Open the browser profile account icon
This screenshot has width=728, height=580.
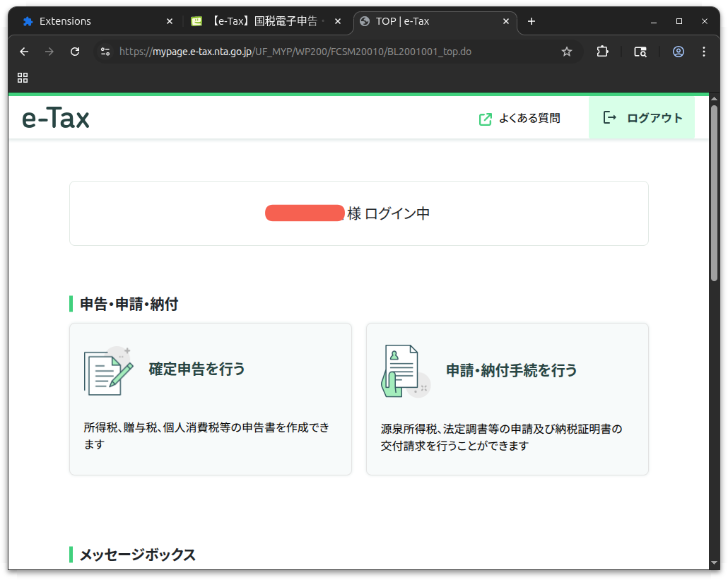679,52
